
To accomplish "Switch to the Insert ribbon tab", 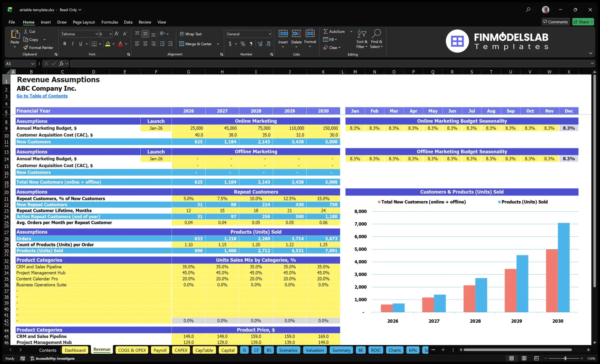I will [46, 22].
